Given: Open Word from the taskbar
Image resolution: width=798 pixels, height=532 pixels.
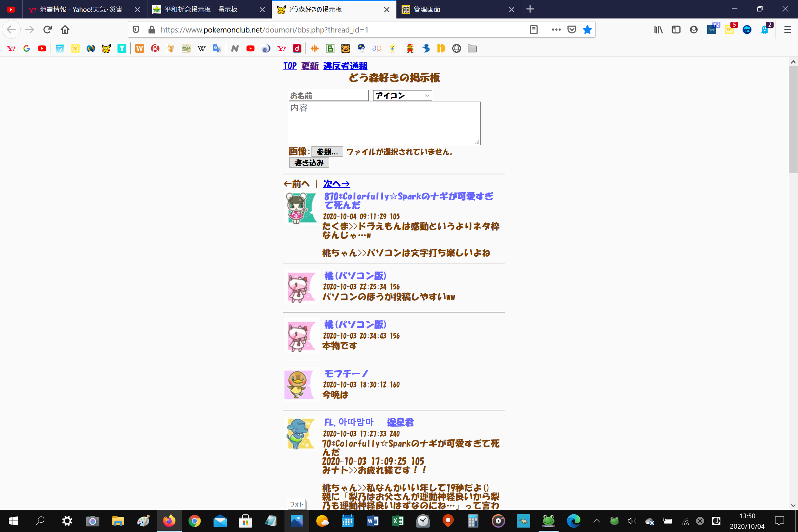Looking at the screenshot, I should tap(372, 521).
